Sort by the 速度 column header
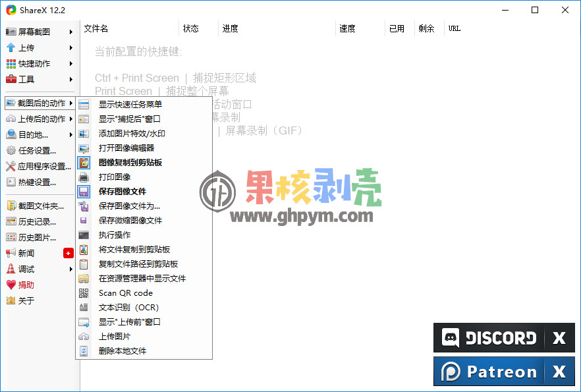The height and width of the screenshot is (392, 581). coord(360,28)
